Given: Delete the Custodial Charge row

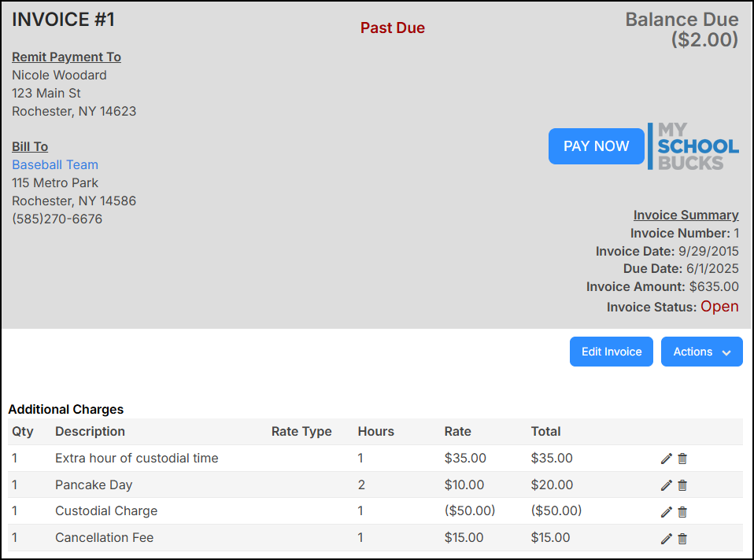Looking at the screenshot, I should point(682,512).
